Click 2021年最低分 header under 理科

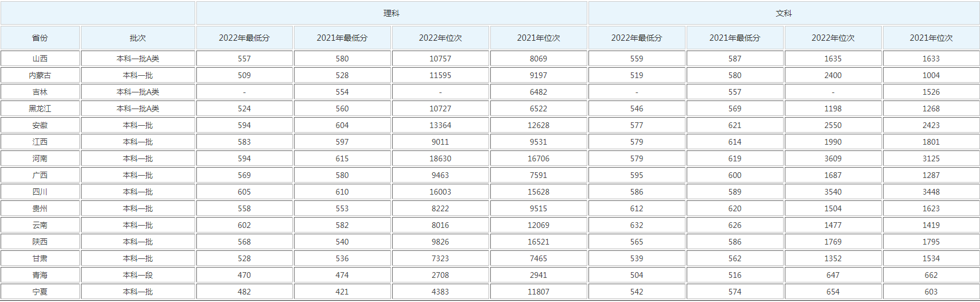tap(342, 38)
